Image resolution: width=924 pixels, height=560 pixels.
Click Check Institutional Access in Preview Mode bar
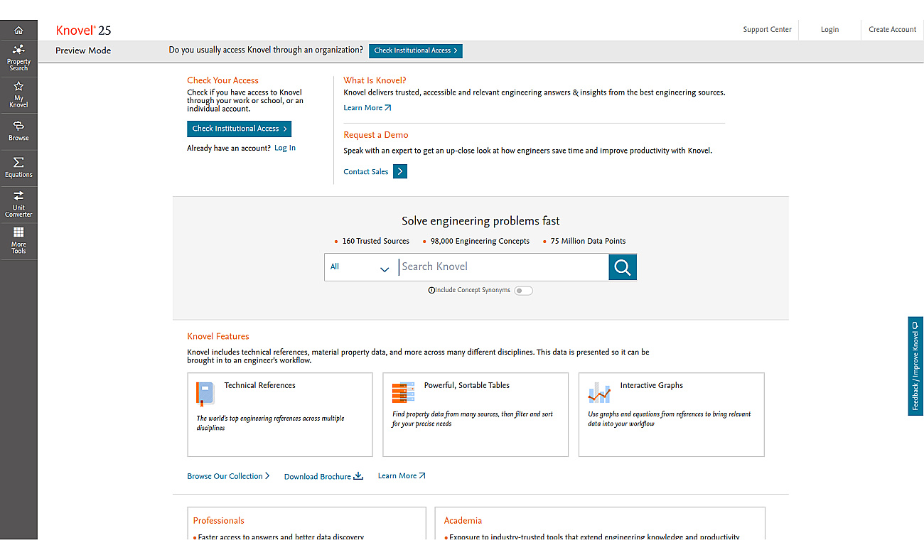[x=416, y=50]
